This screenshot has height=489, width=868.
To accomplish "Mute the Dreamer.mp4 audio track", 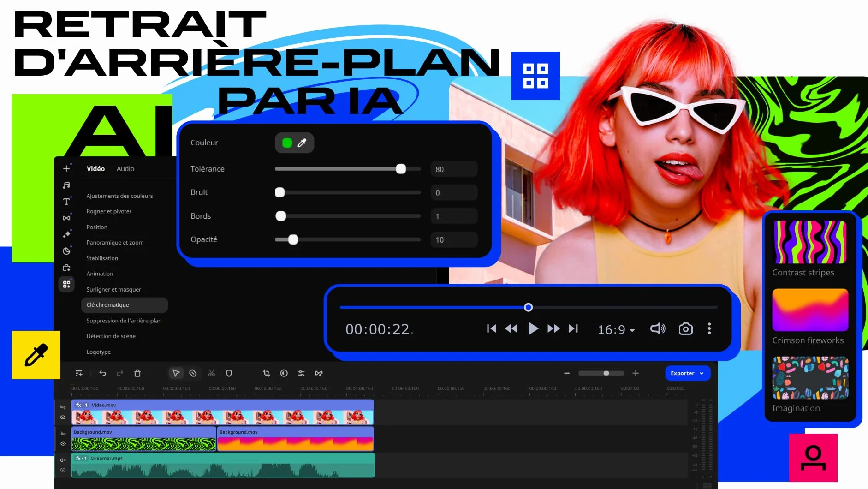I will 63,460.
